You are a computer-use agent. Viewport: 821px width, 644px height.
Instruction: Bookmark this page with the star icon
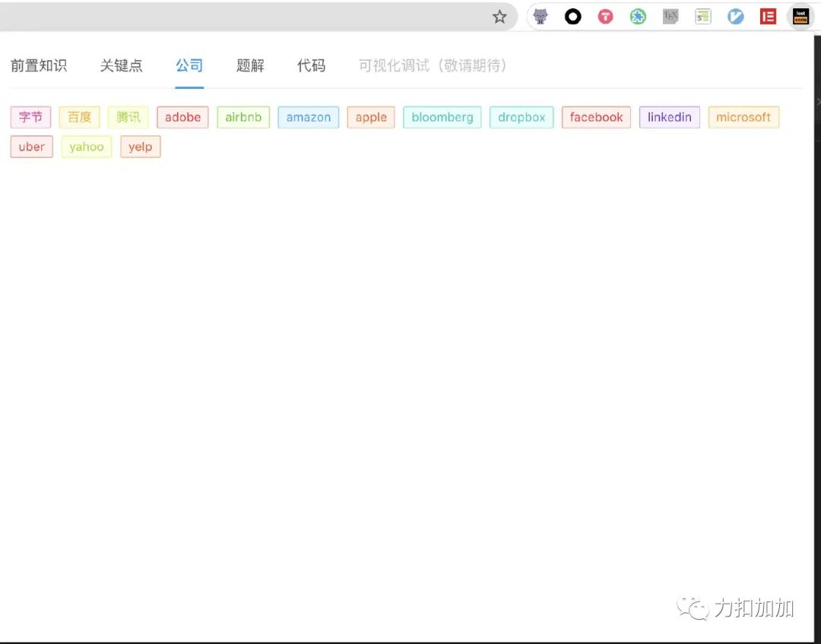point(499,17)
